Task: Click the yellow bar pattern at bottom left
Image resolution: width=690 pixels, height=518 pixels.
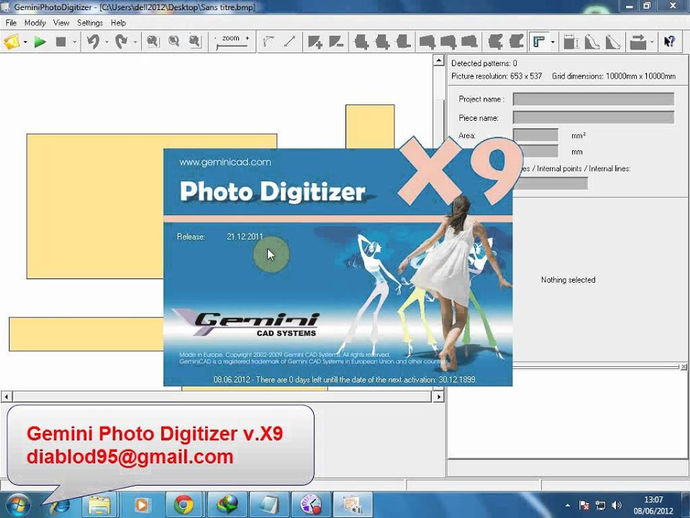Action: [x=86, y=334]
